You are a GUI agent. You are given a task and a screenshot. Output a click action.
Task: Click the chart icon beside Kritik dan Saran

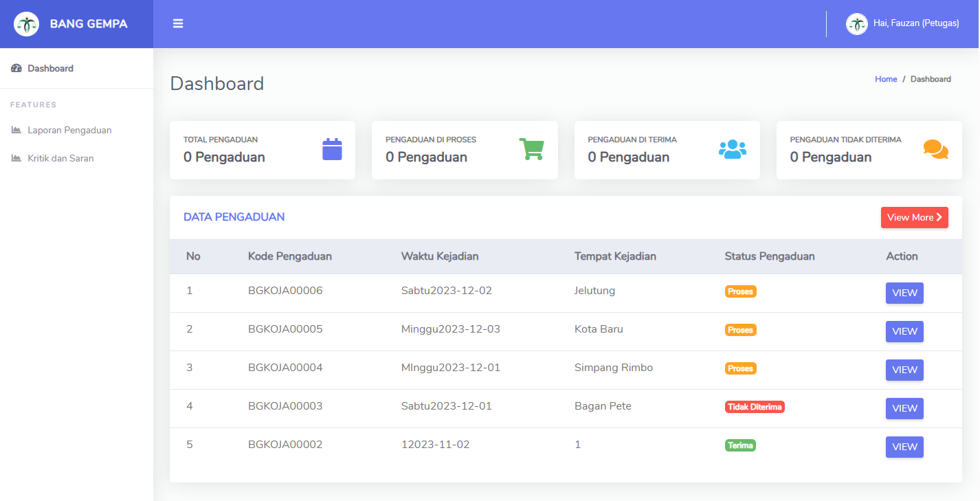click(16, 158)
